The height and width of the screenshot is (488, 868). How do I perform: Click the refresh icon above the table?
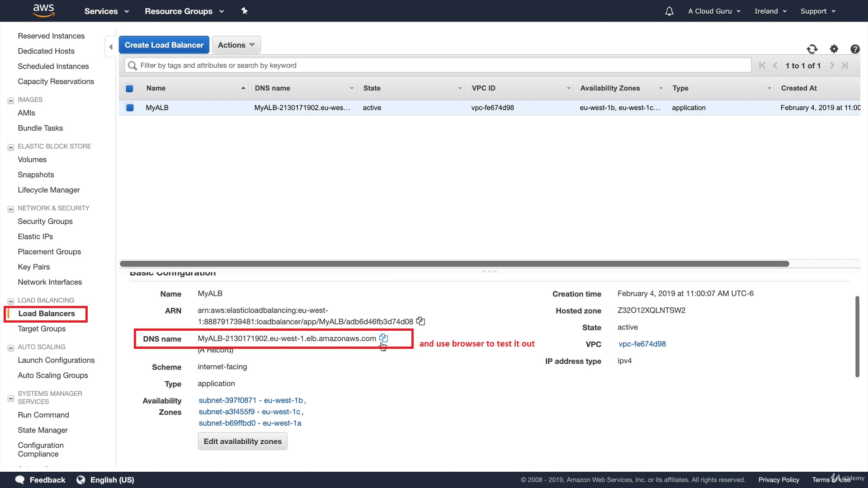coord(812,49)
